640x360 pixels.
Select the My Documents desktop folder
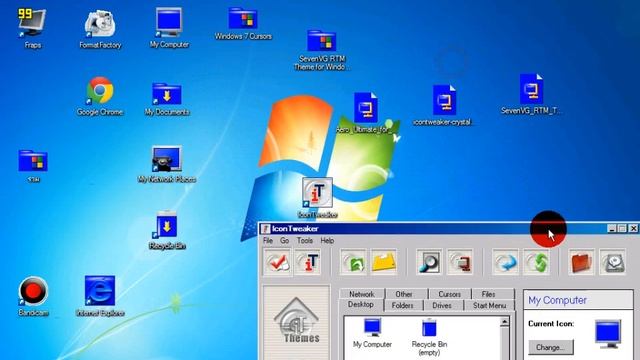(167, 99)
